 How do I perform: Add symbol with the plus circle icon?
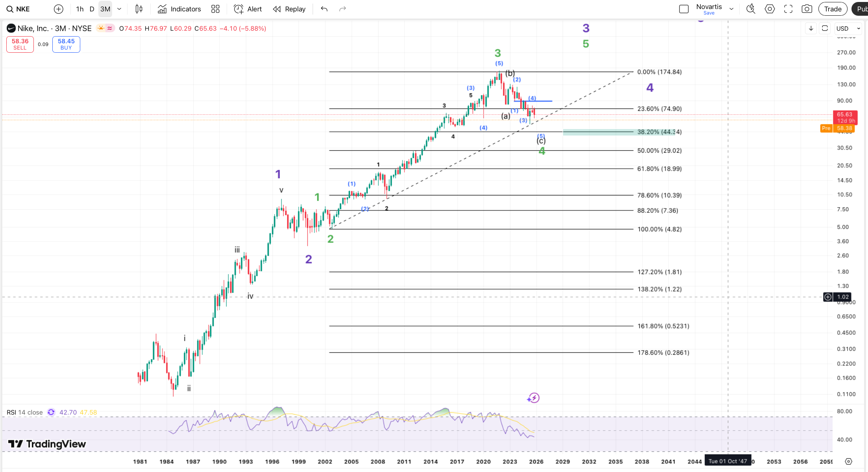pyautogui.click(x=58, y=9)
